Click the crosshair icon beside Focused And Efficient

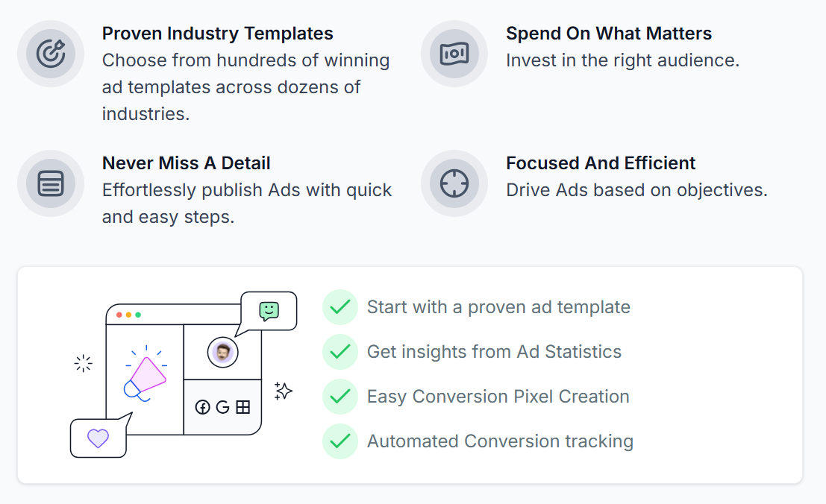coord(454,183)
